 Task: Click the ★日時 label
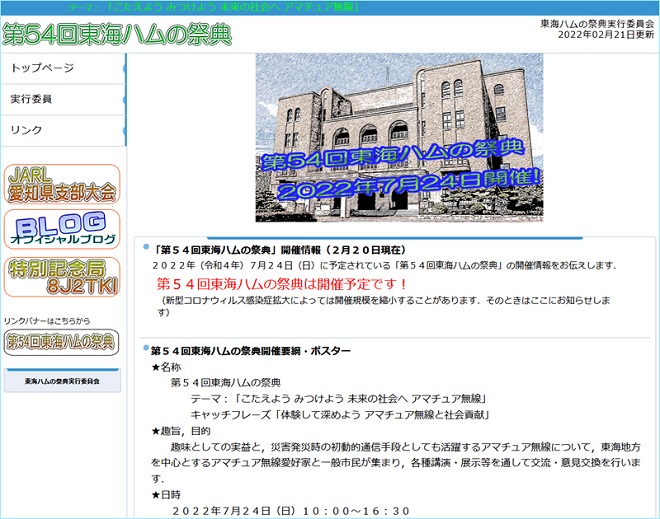(x=166, y=495)
